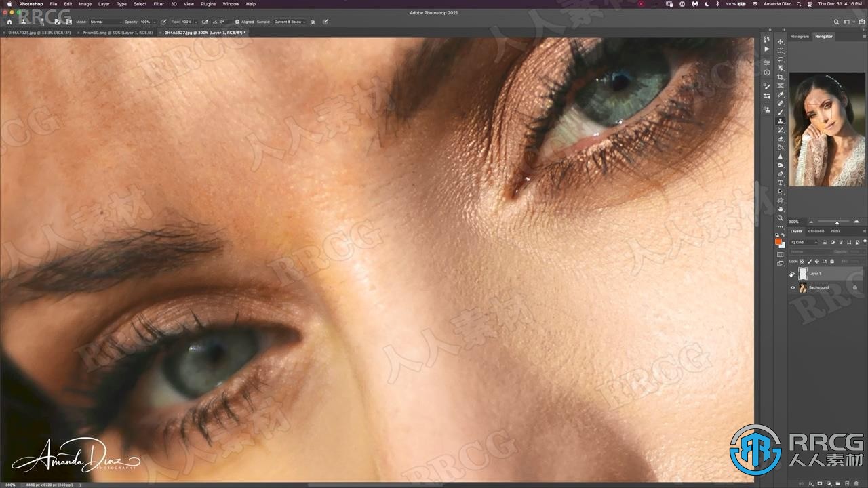This screenshot has width=868, height=488.
Task: Select the Crop tool
Action: coord(781,77)
